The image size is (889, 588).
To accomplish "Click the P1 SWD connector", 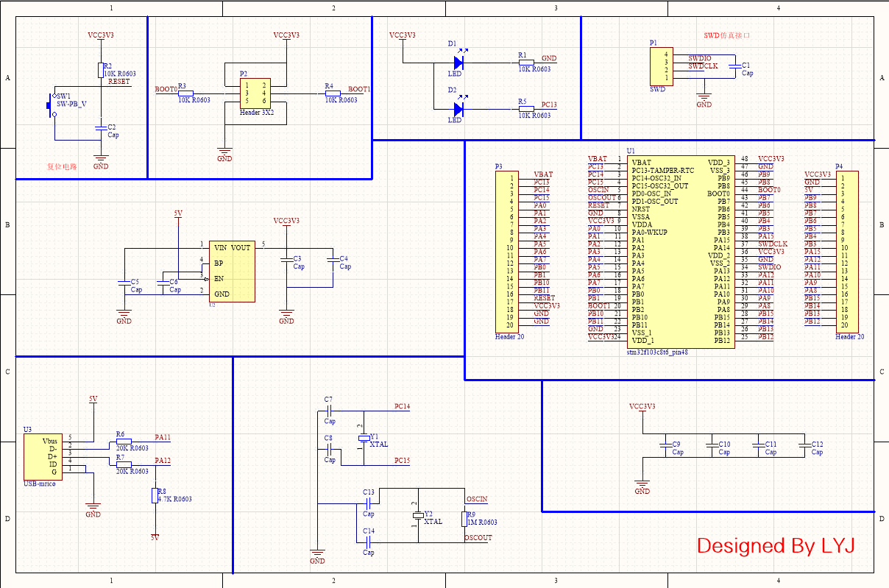I will click(660, 65).
